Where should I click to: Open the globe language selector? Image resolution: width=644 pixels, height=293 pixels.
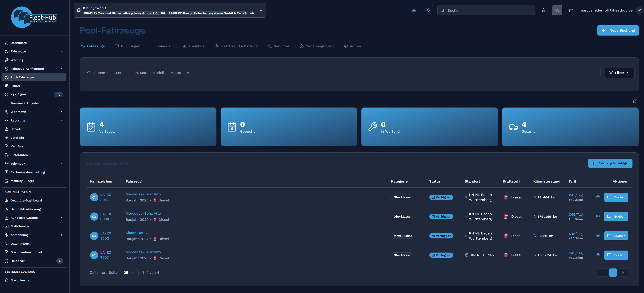(543, 10)
